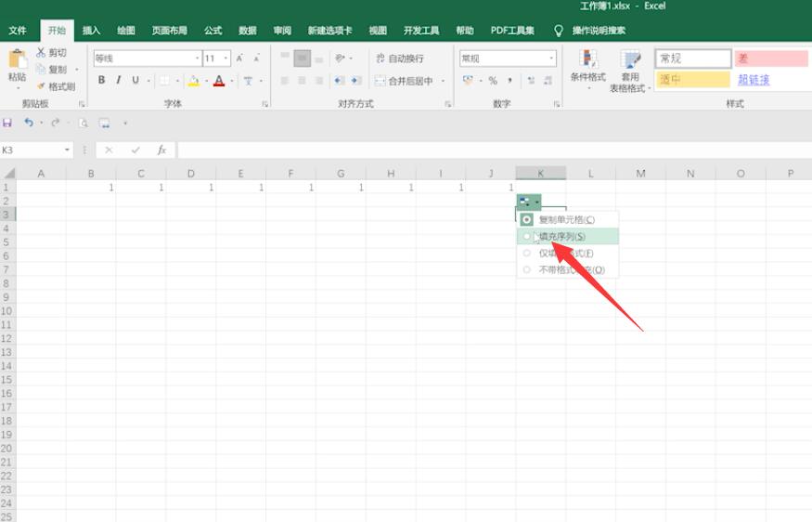Expand the Name Box dropdown next to K3

click(x=67, y=150)
